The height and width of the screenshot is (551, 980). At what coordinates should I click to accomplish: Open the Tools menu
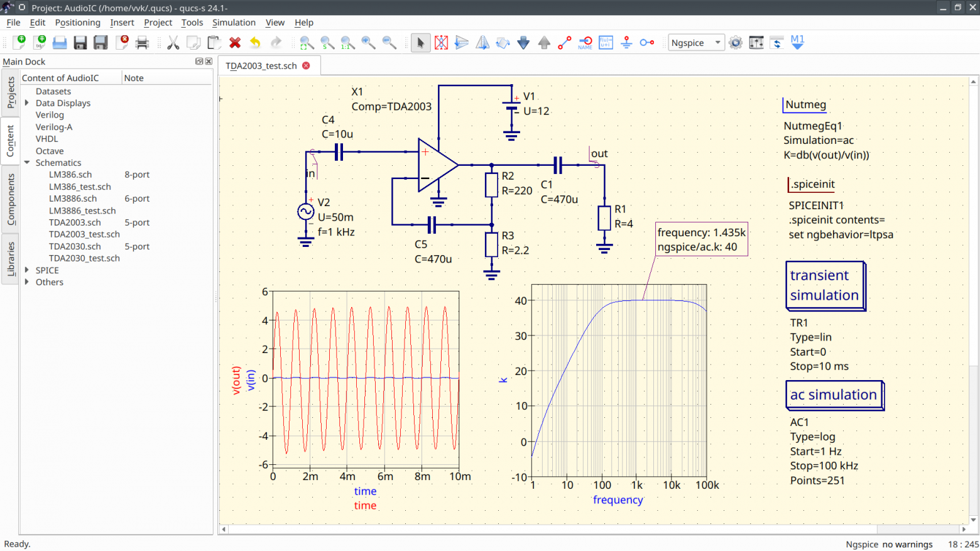[192, 23]
